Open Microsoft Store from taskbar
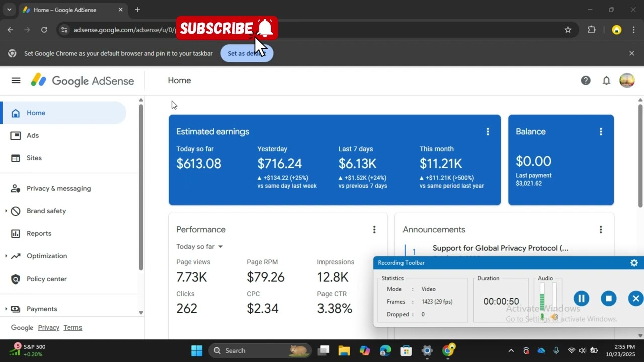The height and width of the screenshot is (362, 644). pyautogui.click(x=406, y=350)
